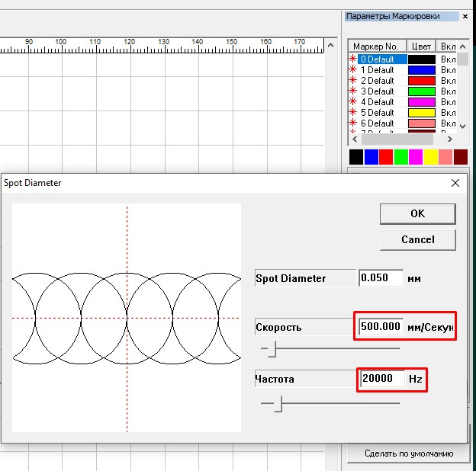This screenshot has width=476, height=471.
Task: Click the yellow color cell of 5 Default
Action: (x=422, y=113)
